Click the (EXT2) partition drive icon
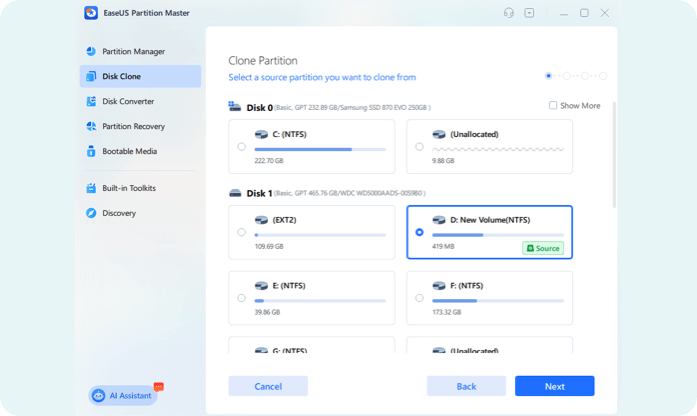 pos(261,220)
